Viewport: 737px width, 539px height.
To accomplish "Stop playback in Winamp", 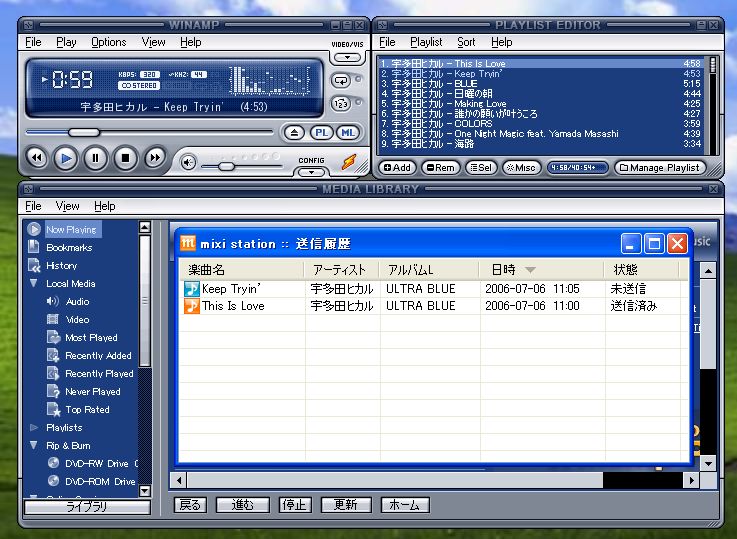I will tap(125, 158).
